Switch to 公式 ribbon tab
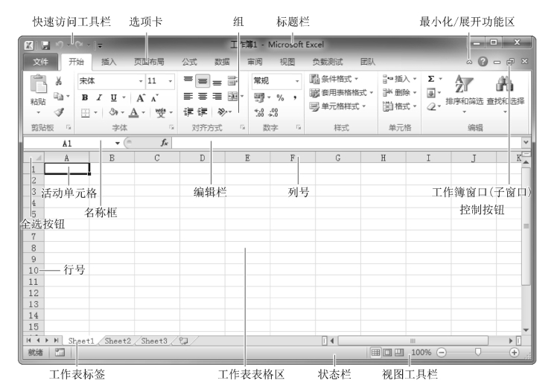This screenshot has width=560, height=392. point(189,62)
